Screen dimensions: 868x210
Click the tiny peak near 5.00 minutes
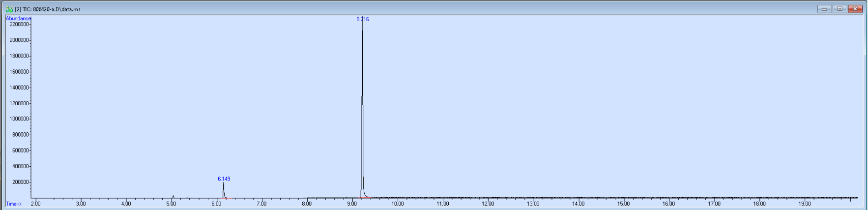pos(173,196)
